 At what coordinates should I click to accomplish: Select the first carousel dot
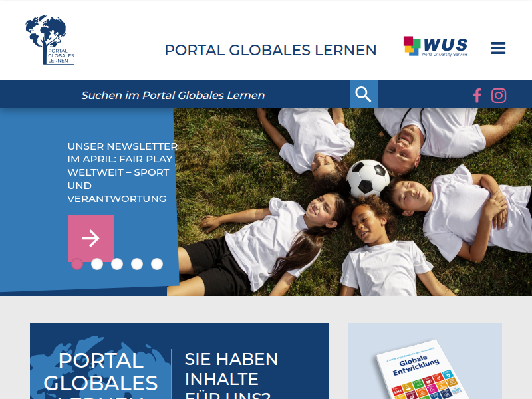[x=76, y=264]
